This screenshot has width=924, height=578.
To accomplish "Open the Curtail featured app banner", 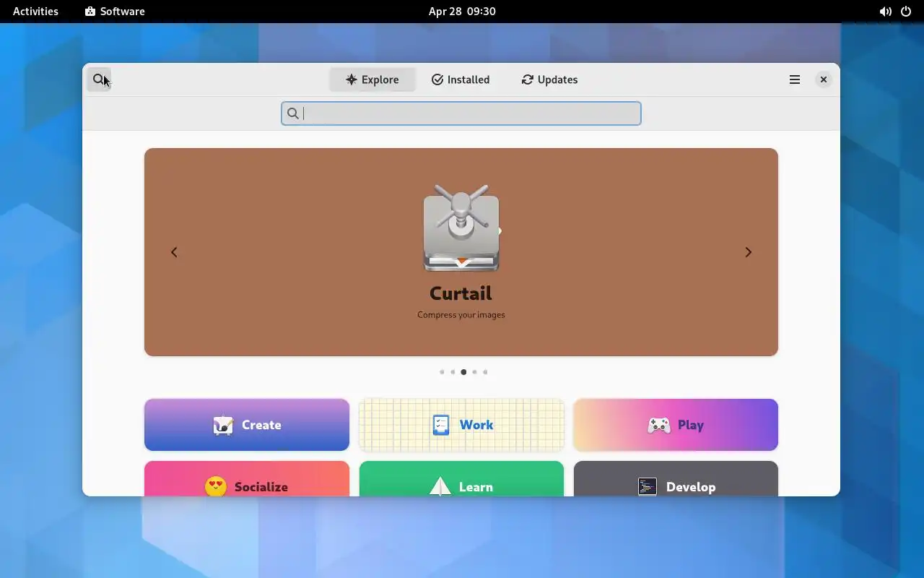I will tap(461, 252).
